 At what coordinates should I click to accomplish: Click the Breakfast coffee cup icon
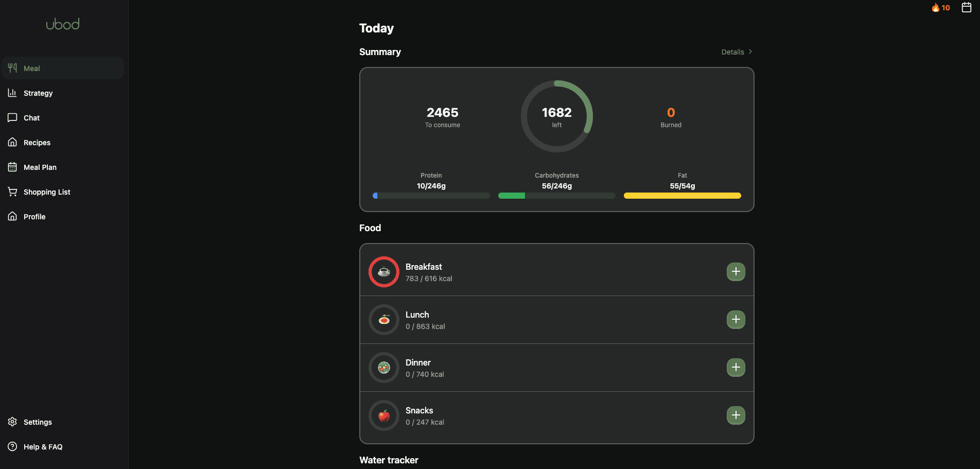point(384,271)
